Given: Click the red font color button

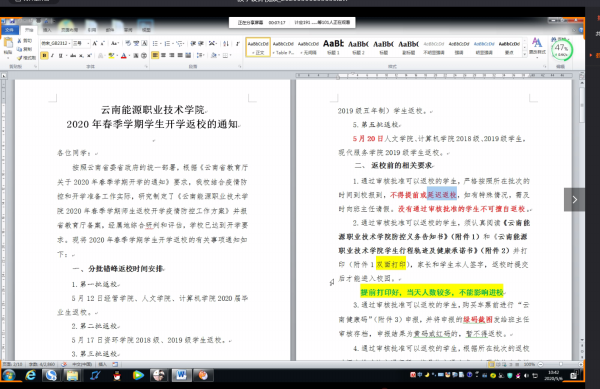Looking at the screenshot, I should [123, 56].
